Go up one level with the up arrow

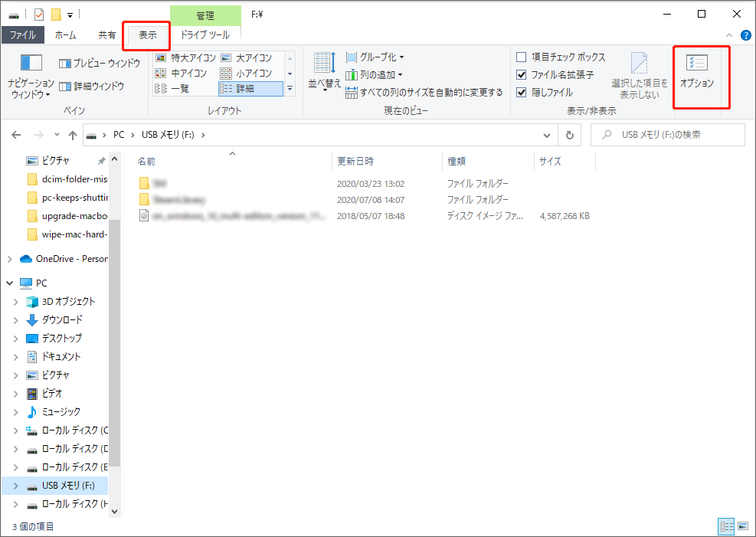click(72, 135)
